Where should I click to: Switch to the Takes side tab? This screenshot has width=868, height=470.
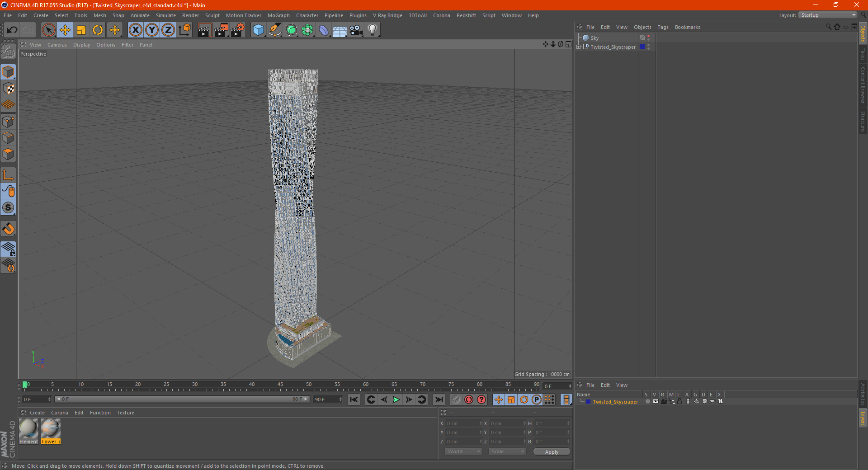tap(863, 54)
